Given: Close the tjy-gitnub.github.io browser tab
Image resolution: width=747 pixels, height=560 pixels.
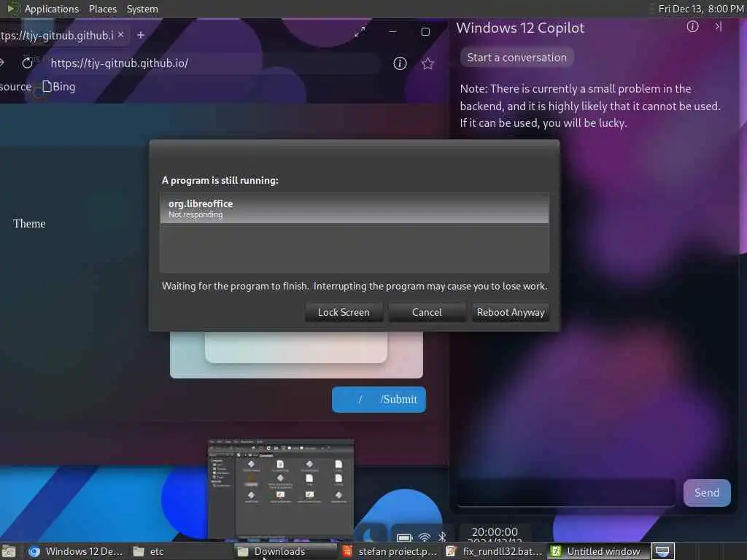Looking at the screenshot, I should pos(120,35).
